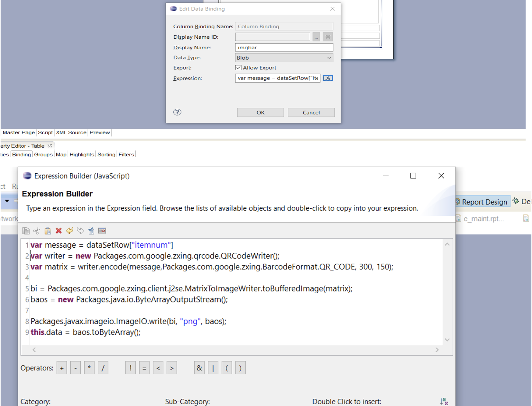Image resolution: width=532 pixels, height=406 pixels.
Task: Cut selection with the scissors icon
Action: tap(37, 231)
